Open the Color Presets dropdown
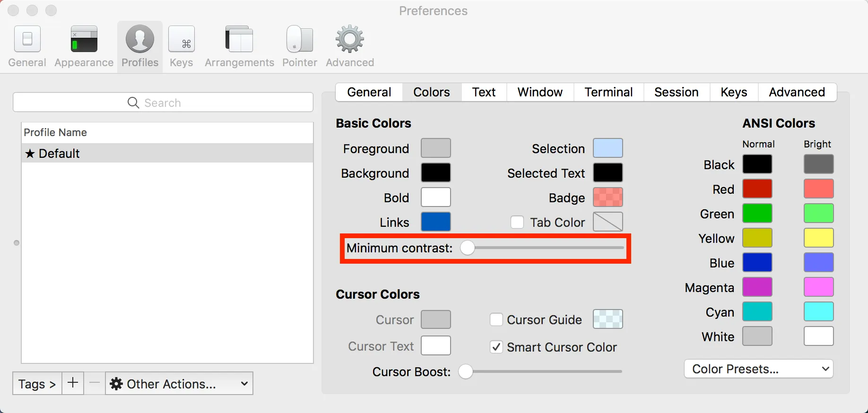Viewport: 868px width, 413px height. coord(758,369)
